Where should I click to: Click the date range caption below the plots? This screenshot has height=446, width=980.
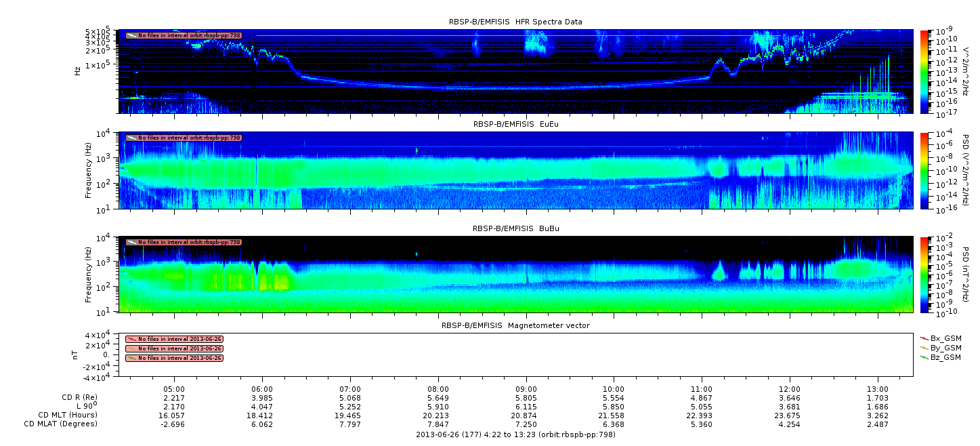click(515, 434)
